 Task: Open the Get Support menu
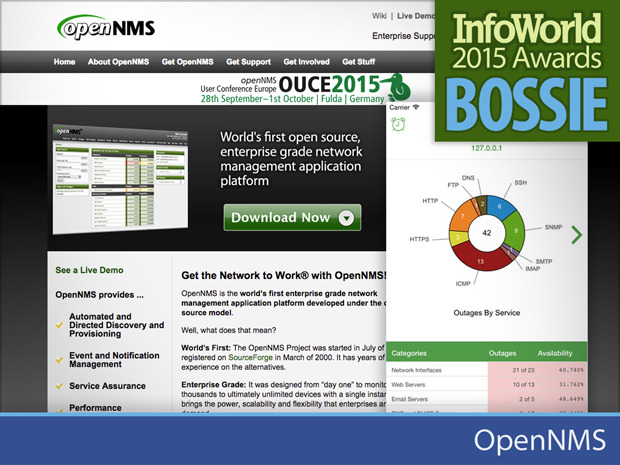pos(248,62)
